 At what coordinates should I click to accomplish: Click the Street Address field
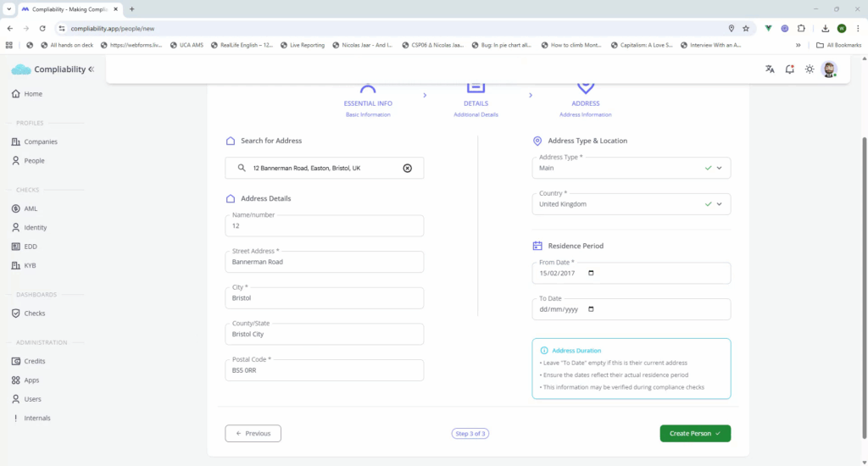pyautogui.click(x=324, y=263)
